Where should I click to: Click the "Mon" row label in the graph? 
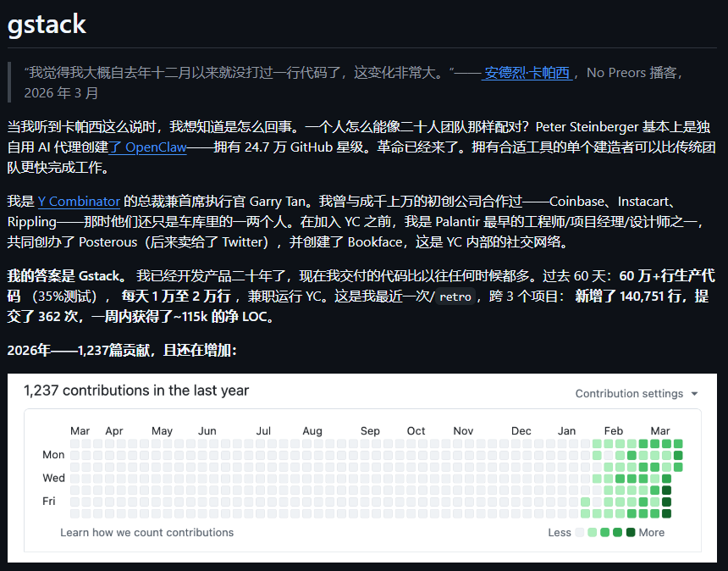click(x=53, y=455)
